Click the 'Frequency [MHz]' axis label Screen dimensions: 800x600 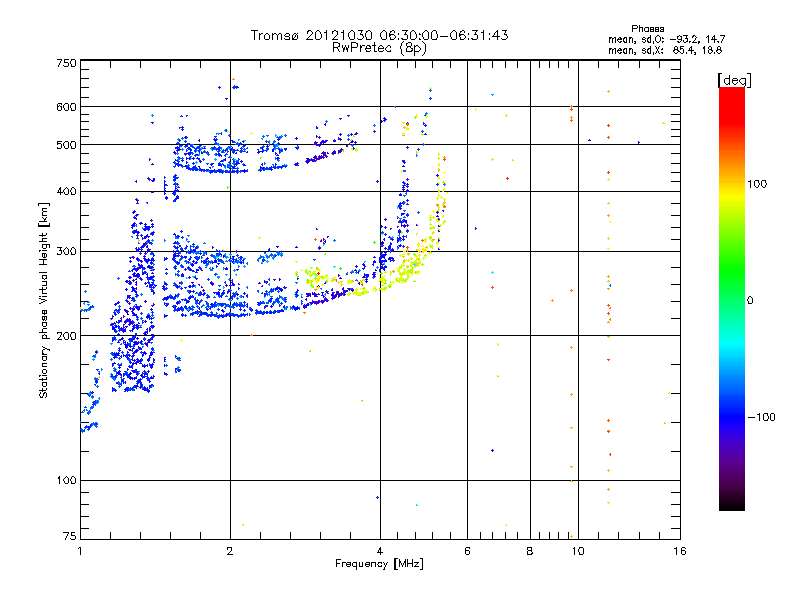point(379,564)
